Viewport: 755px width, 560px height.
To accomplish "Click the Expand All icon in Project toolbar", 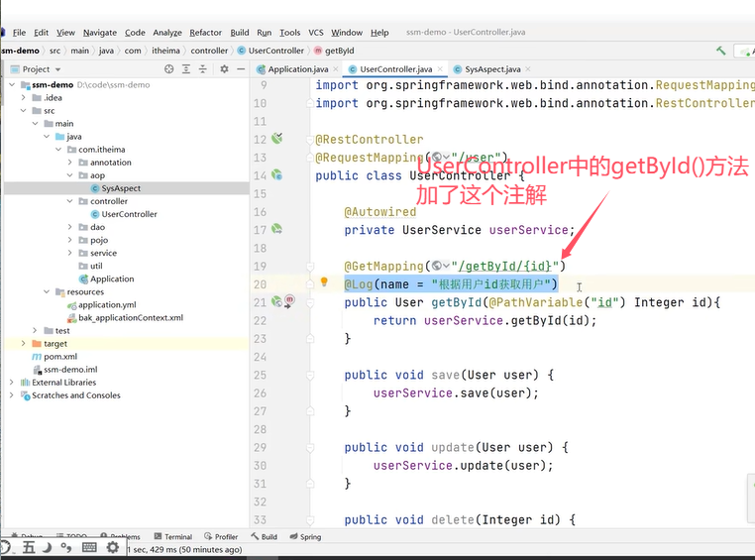I will pos(186,68).
